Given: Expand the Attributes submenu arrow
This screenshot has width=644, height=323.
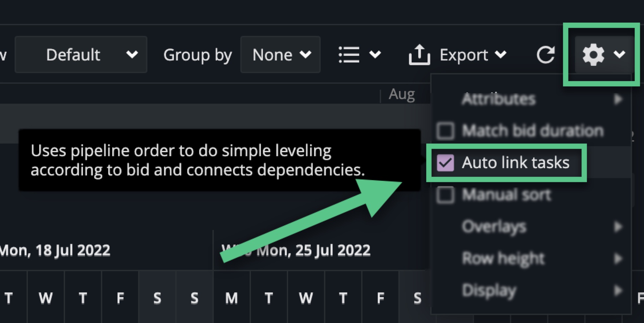Looking at the screenshot, I should [618, 99].
